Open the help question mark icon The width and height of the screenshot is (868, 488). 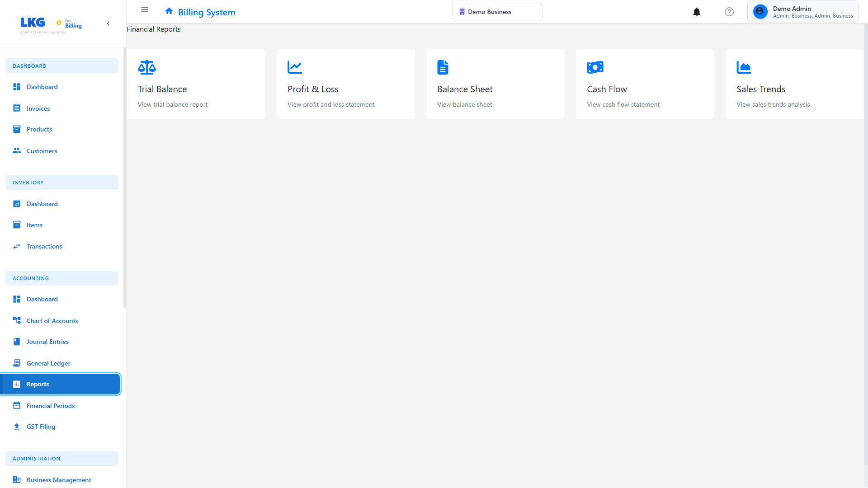pyautogui.click(x=729, y=12)
